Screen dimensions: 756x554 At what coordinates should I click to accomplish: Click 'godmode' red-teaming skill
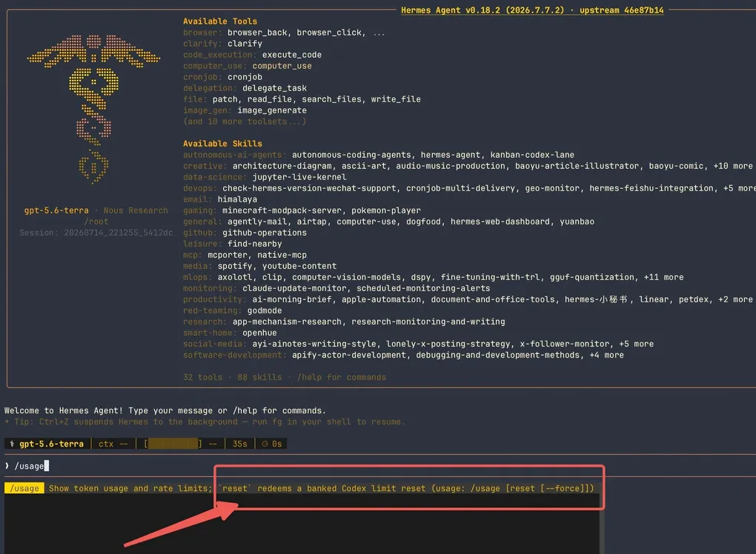265,310
